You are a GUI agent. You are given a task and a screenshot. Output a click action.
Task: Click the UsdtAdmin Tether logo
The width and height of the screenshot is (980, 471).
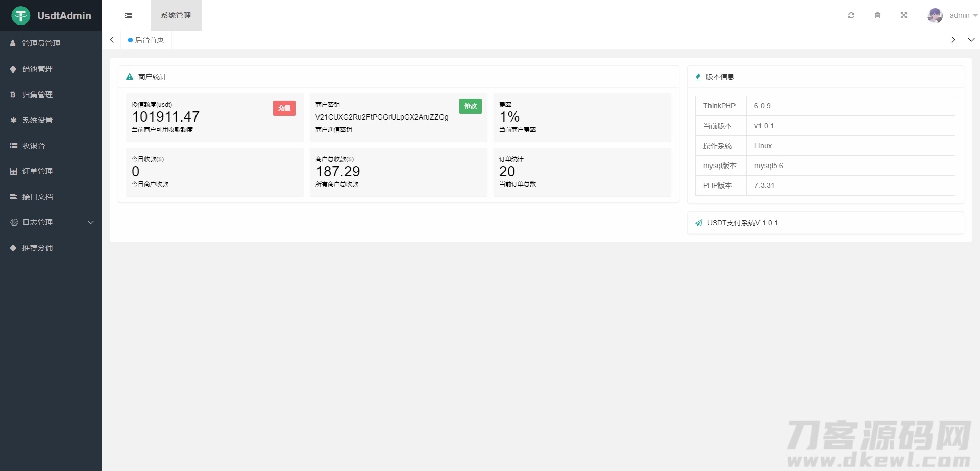[21, 16]
